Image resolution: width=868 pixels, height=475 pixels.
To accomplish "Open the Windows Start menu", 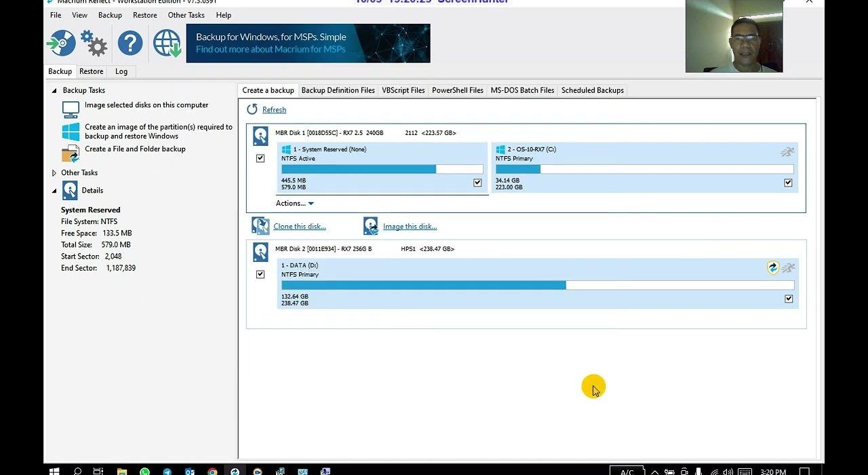I will 54,472.
